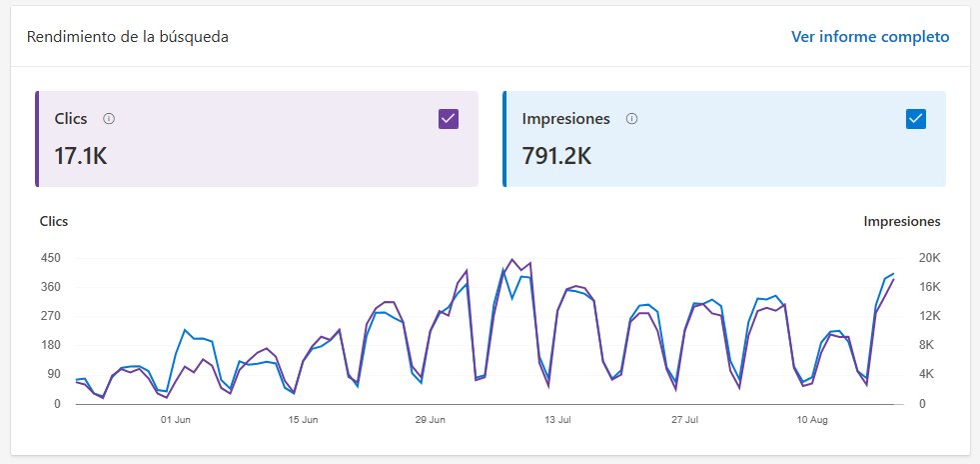Screen dimensions: 980x464
Task: Click the 450 label on the clicks axis
Action: click(x=51, y=258)
